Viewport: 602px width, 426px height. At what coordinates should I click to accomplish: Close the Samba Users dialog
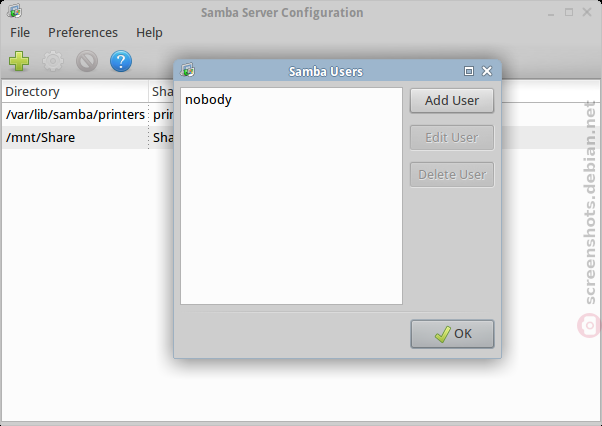coord(487,71)
